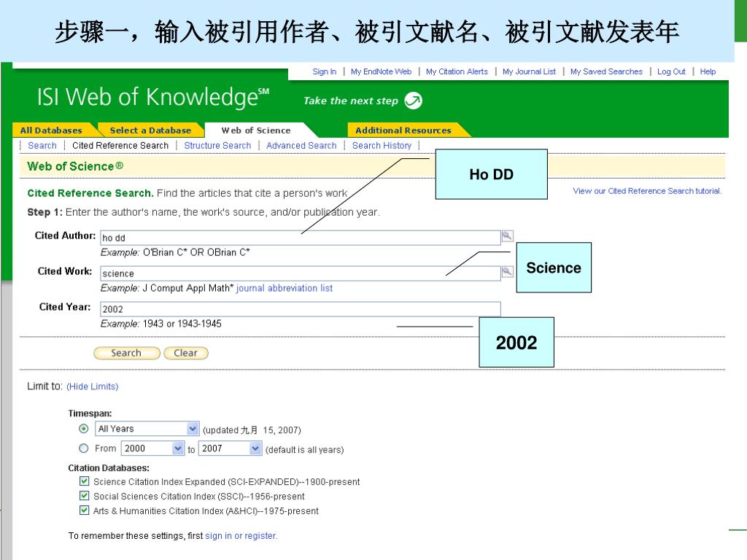Click the Clear button

pos(186,353)
